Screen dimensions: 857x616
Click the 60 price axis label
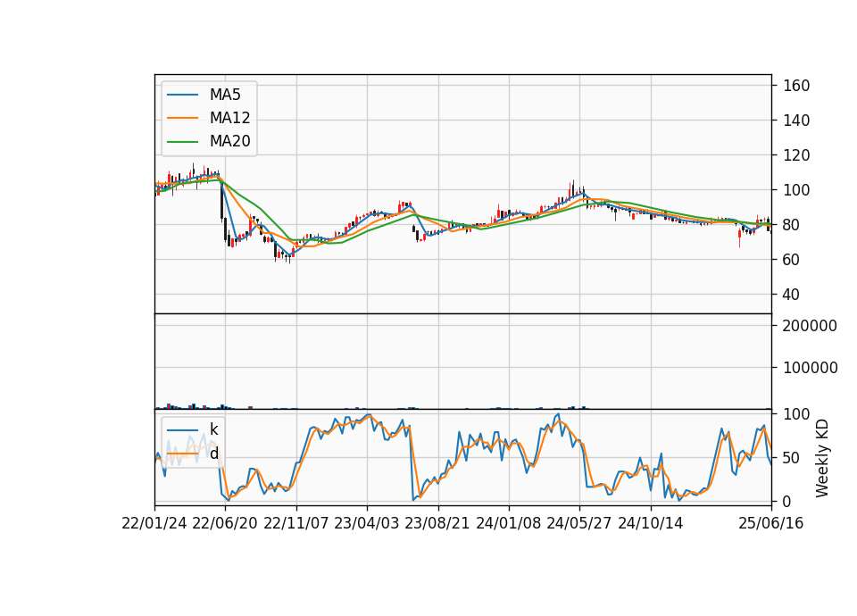[x=792, y=260]
